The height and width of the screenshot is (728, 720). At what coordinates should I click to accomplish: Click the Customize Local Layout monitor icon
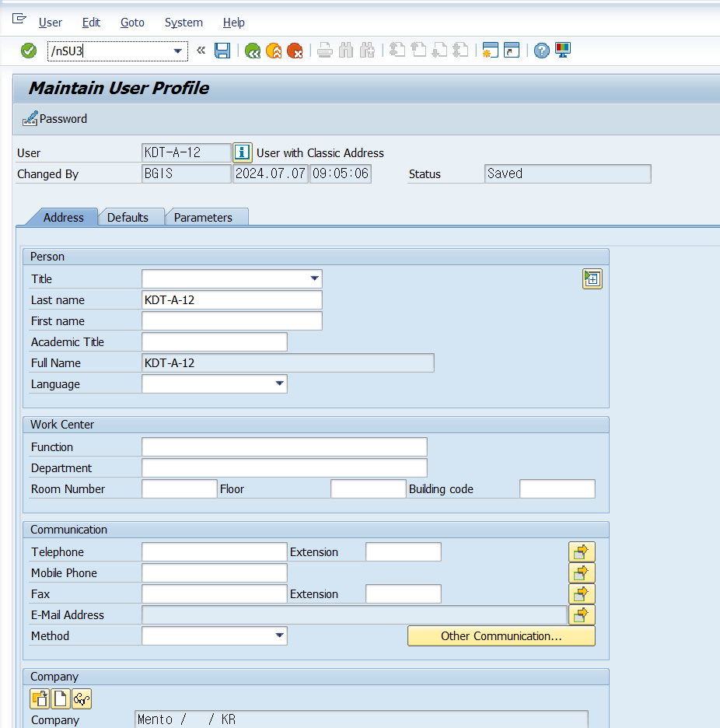(x=563, y=50)
